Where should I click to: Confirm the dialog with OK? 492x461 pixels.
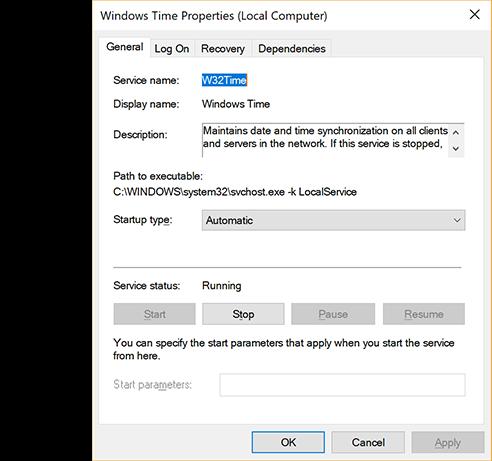[288, 442]
